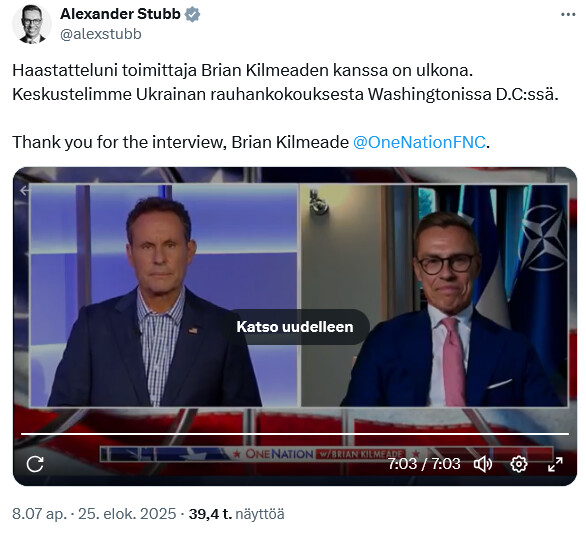Open the @alexstubb handle link

pyautogui.click(x=101, y=34)
